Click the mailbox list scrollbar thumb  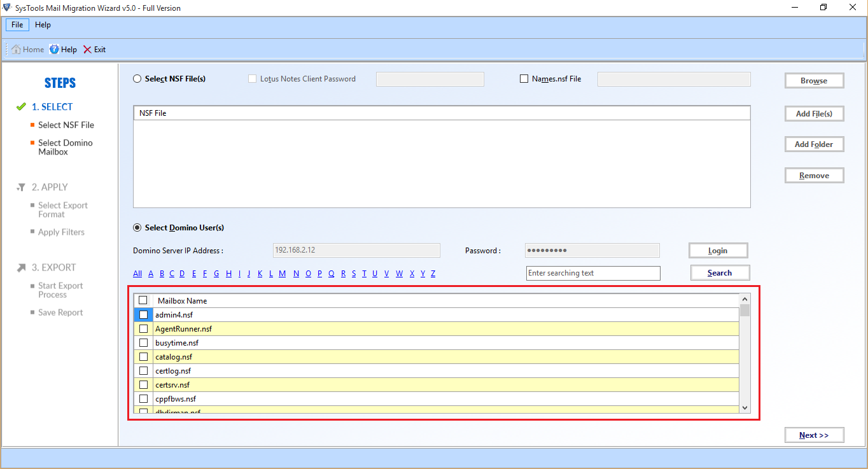coord(745,311)
